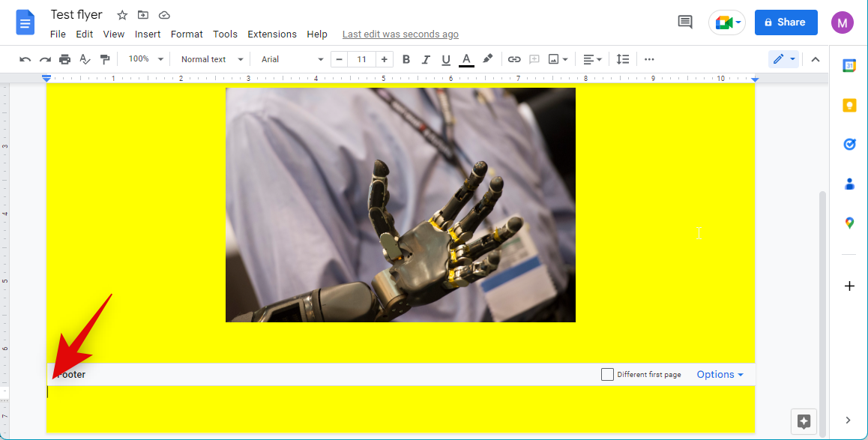Open the text color picker
This screenshot has height=440, width=868.
pyautogui.click(x=466, y=59)
